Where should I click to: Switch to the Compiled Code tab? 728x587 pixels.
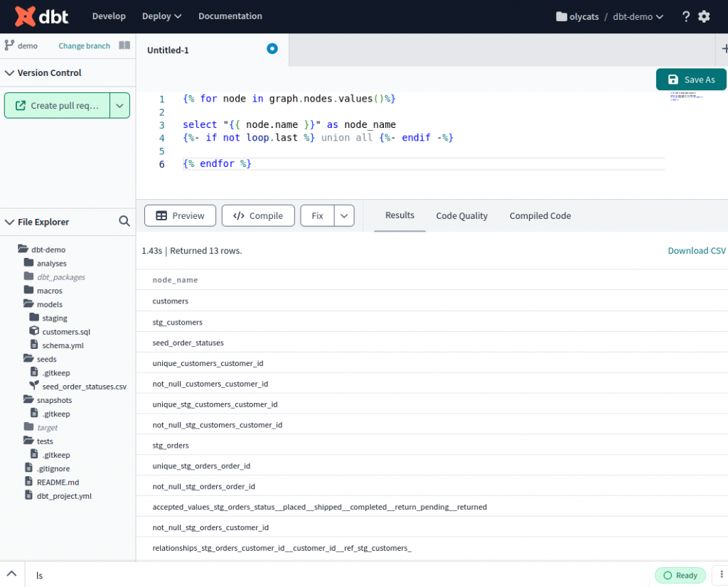click(x=540, y=216)
